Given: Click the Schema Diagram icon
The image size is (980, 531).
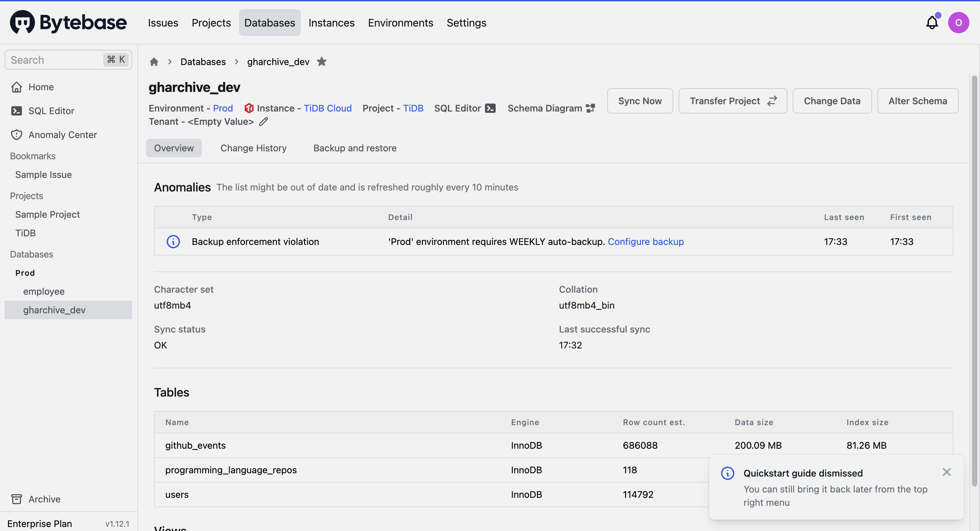Looking at the screenshot, I should click(x=591, y=107).
